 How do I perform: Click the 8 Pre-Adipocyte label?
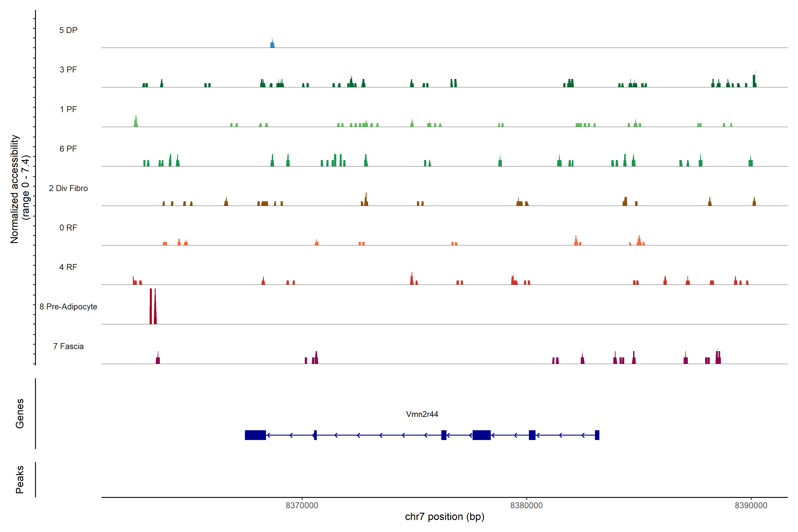pos(68,307)
